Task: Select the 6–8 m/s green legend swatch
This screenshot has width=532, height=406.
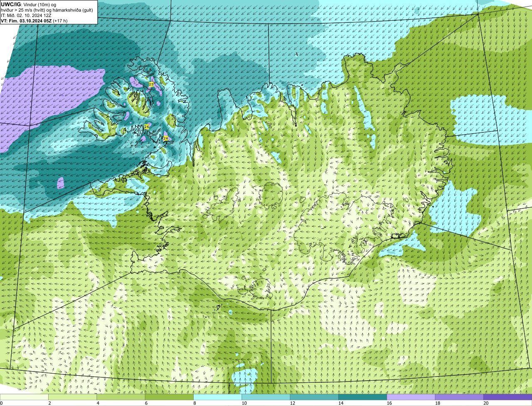Action: [169, 397]
